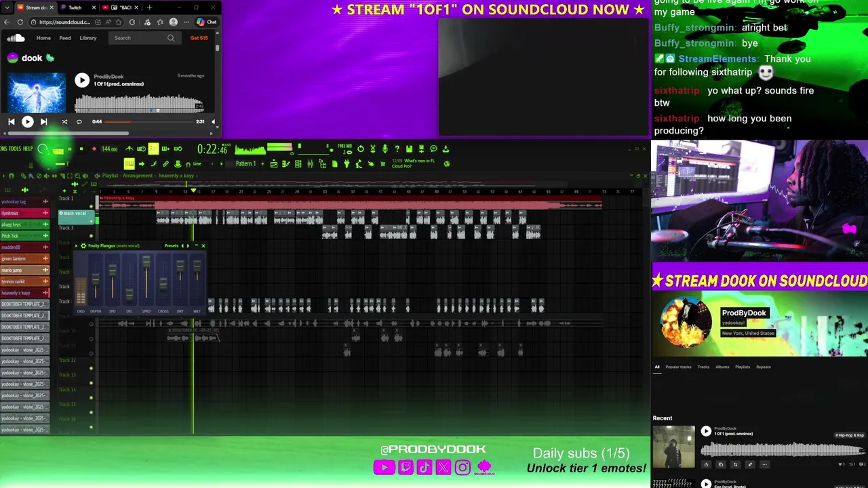This screenshot has width=868, height=488.
Task: Open the Copilot Chat button
Action: pos(206,22)
